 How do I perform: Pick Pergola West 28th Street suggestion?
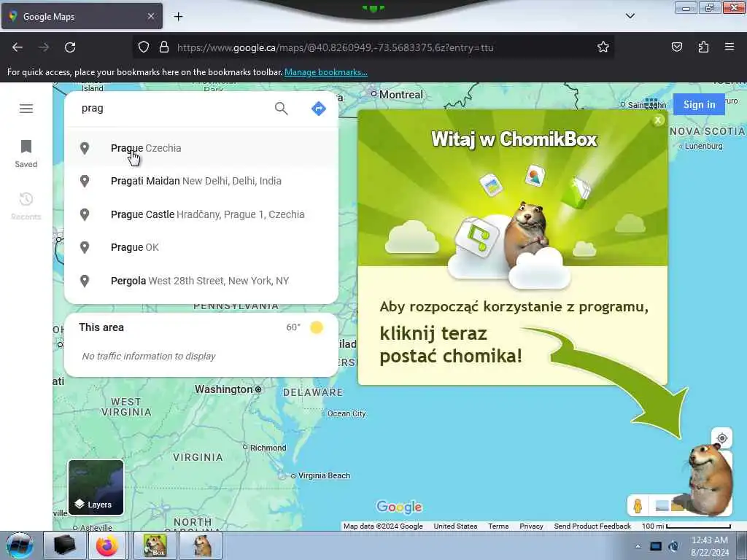pos(201,281)
